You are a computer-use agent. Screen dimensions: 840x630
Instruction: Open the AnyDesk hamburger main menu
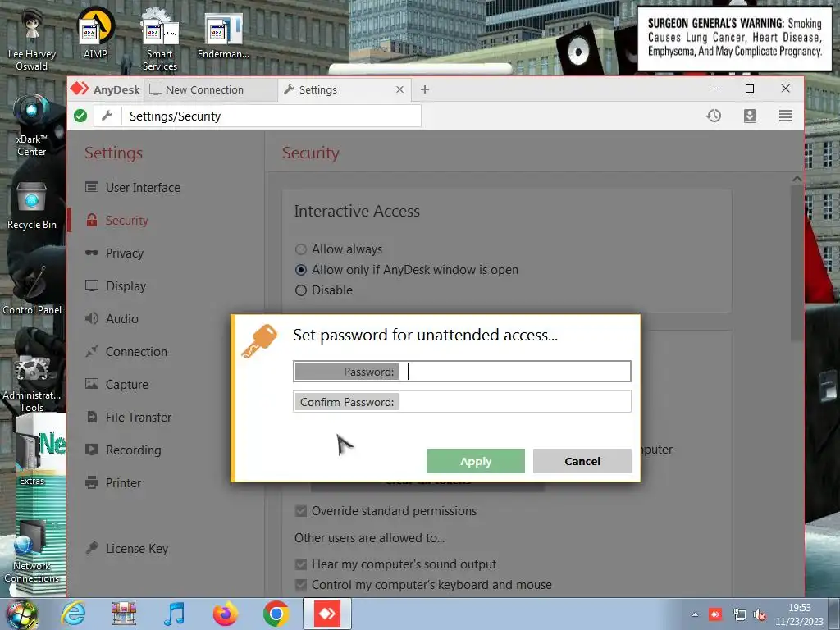tap(786, 116)
